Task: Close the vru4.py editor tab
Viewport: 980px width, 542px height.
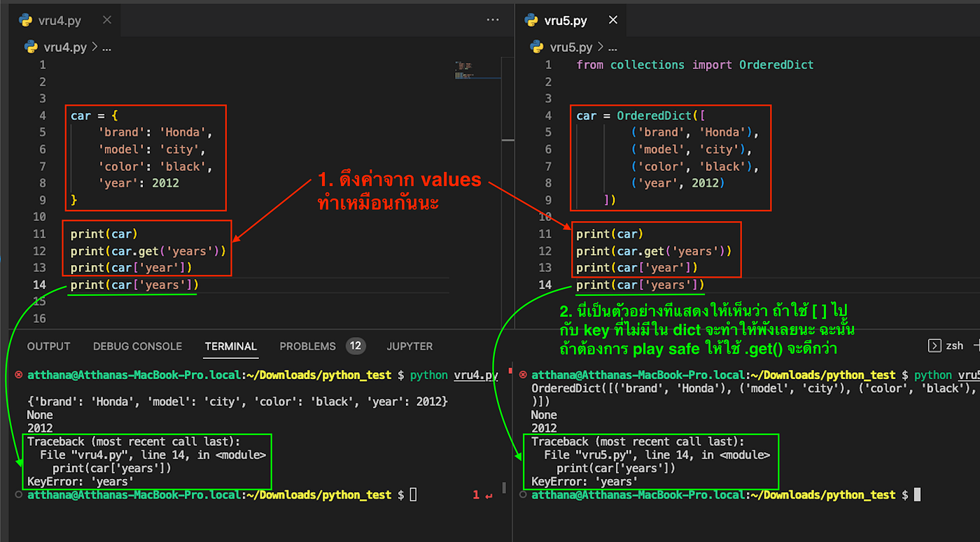Action: coord(107,20)
